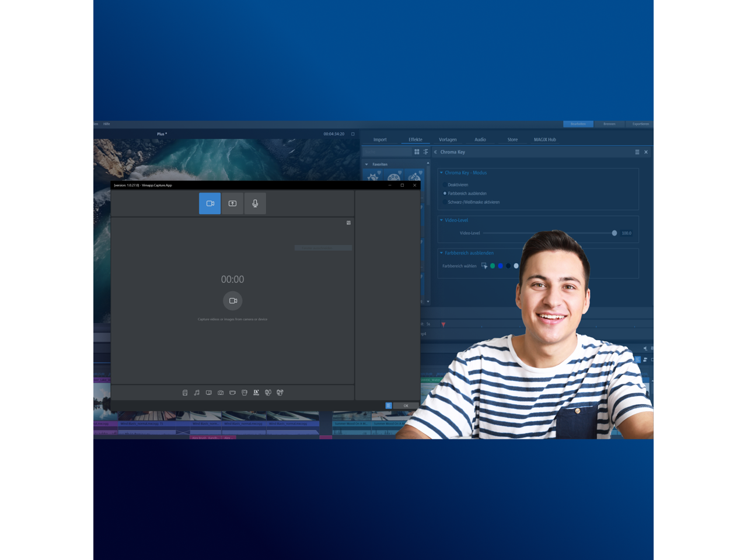Click the Brennen button

pos(609,124)
